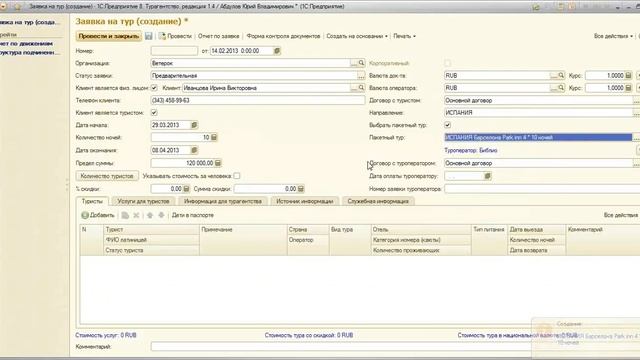Screen dimensions: 640x360
Task: Open calculator for Валюта оператора Курс
Action: point(629,88)
